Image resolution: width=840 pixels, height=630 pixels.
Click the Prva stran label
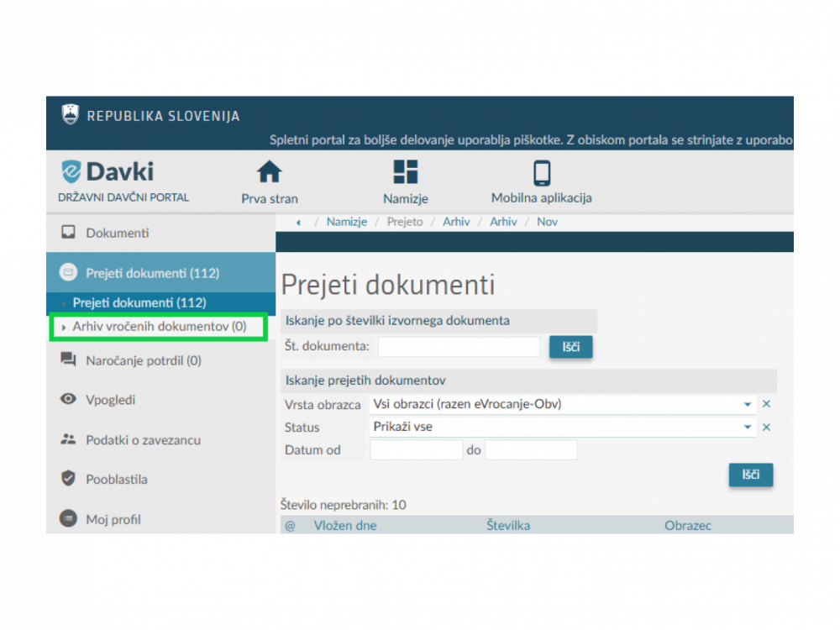270,199
